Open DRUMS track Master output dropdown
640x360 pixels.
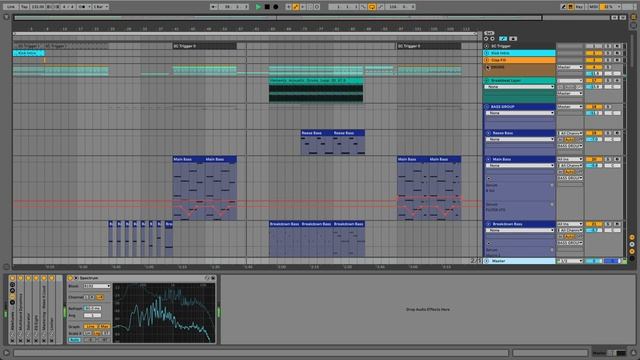click(x=570, y=67)
